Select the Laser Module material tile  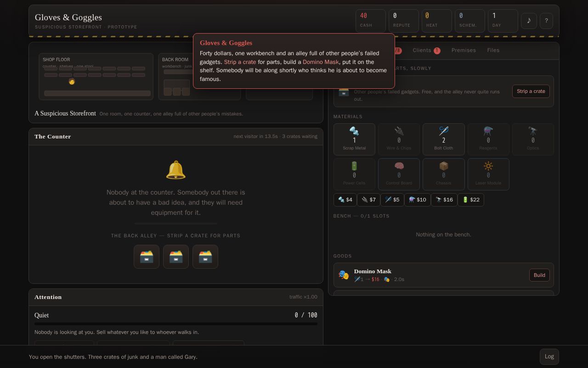[x=488, y=174]
